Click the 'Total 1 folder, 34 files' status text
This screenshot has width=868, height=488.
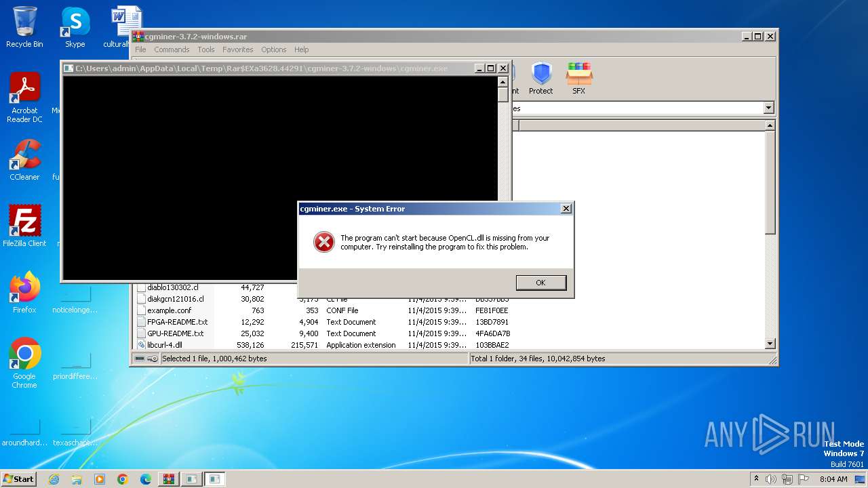click(x=538, y=359)
